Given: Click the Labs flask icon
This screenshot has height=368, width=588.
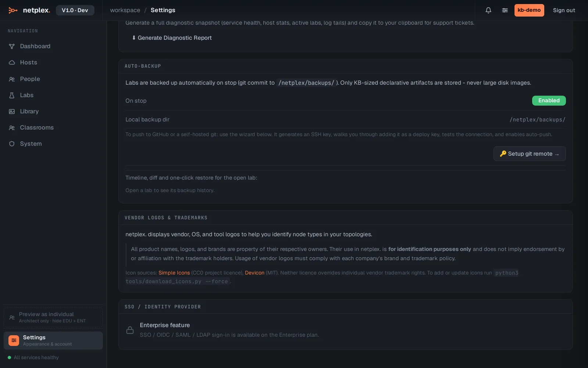Looking at the screenshot, I should click(x=12, y=95).
